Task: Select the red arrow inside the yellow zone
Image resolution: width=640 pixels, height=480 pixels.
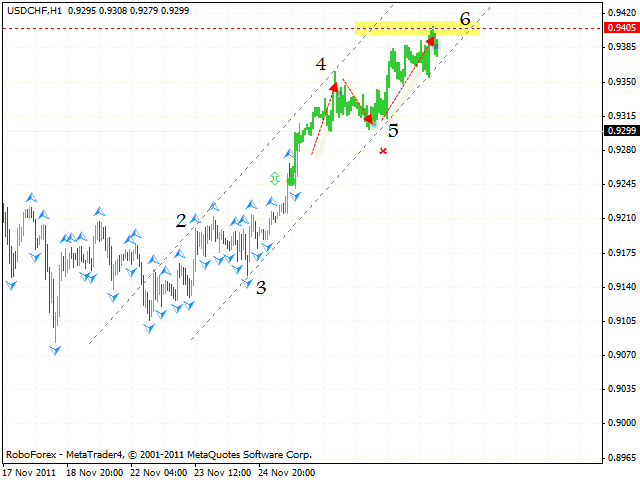Action: click(431, 41)
